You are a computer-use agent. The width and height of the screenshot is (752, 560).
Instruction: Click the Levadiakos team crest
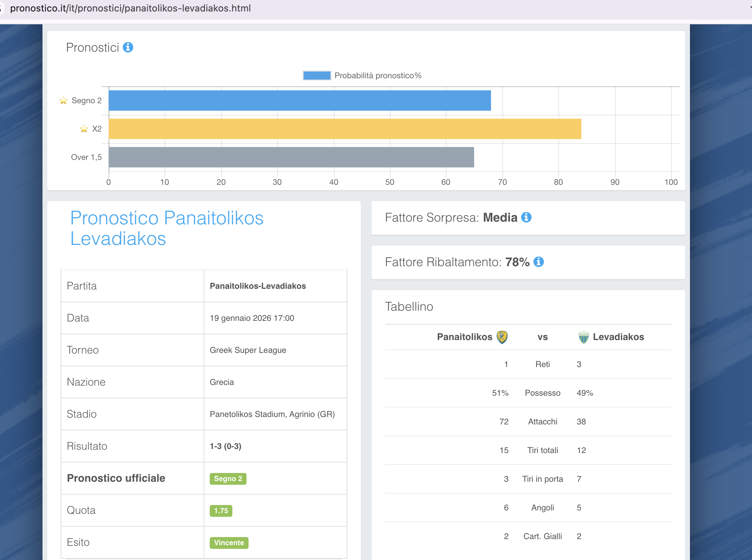[x=583, y=337]
